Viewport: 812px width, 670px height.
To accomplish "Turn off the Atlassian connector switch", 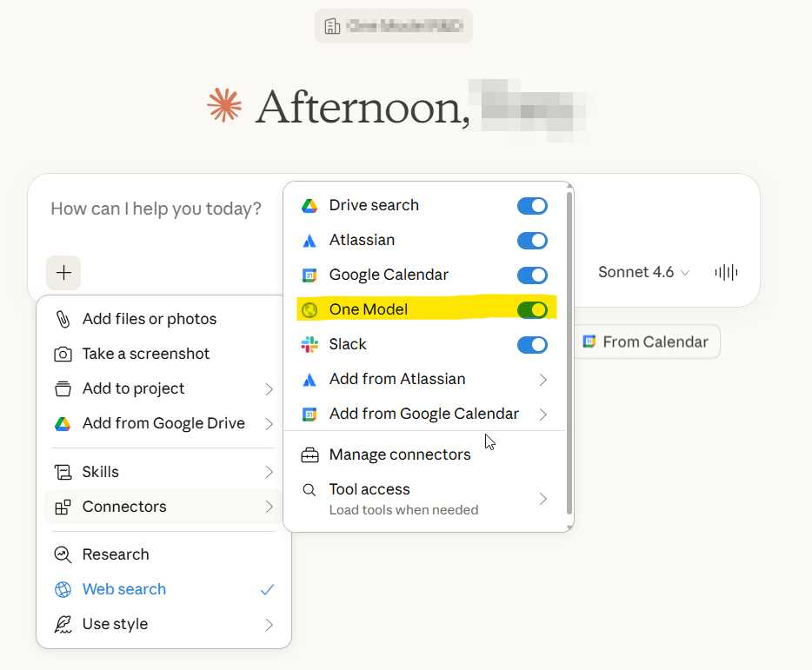I will click(x=532, y=240).
